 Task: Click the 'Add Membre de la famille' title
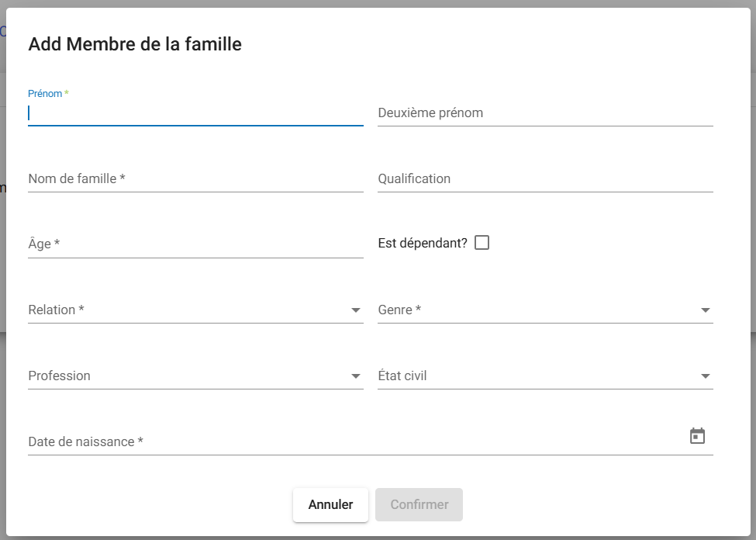tap(135, 44)
